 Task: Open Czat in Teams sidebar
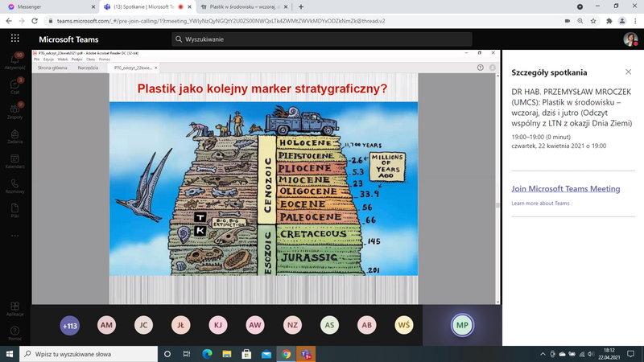click(14, 86)
